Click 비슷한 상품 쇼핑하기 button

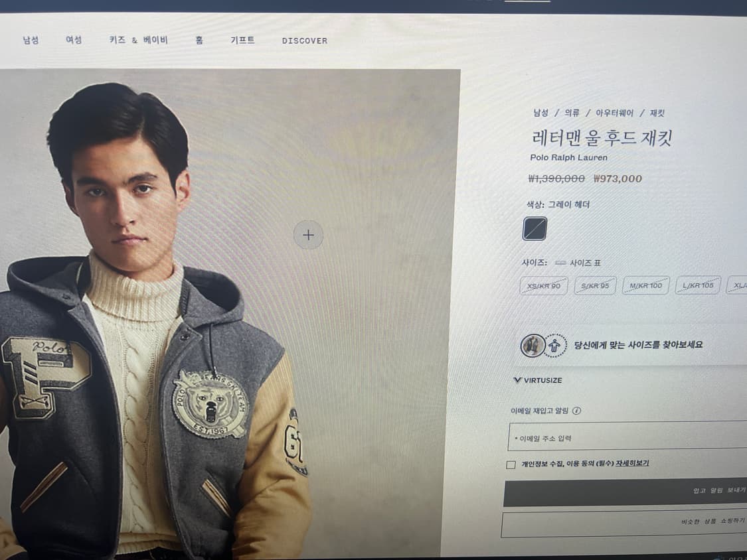point(624,524)
